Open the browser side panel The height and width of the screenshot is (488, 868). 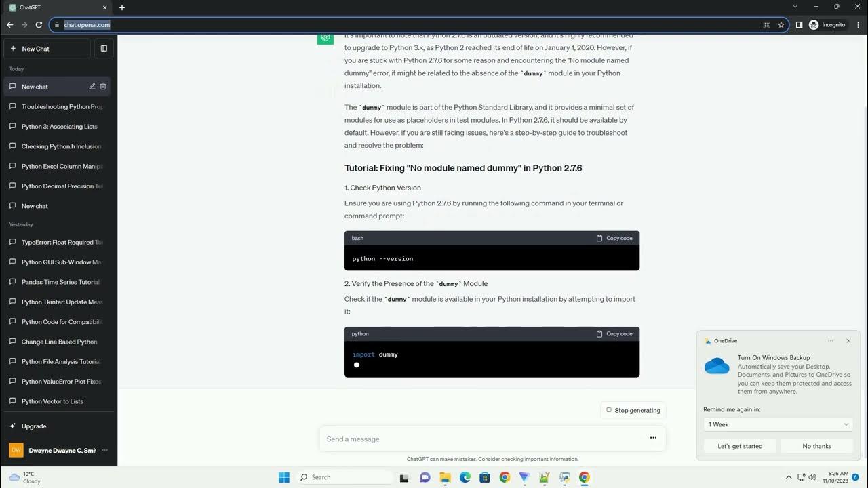(x=799, y=24)
